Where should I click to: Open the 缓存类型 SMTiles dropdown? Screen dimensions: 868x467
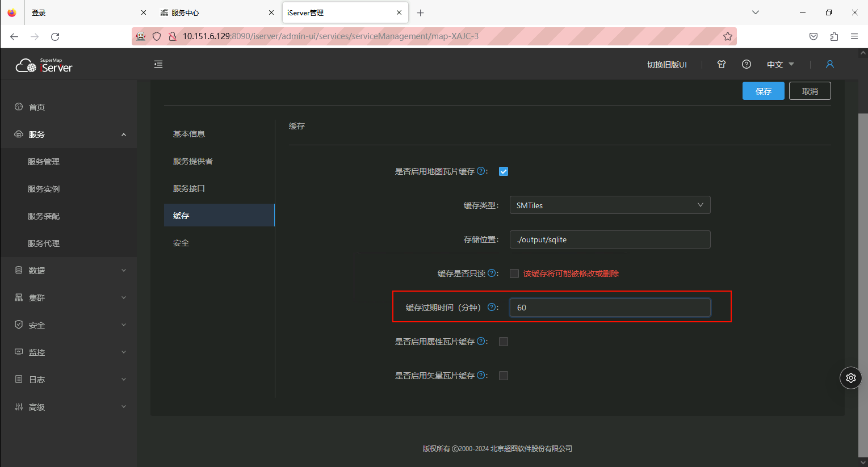[x=610, y=205]
